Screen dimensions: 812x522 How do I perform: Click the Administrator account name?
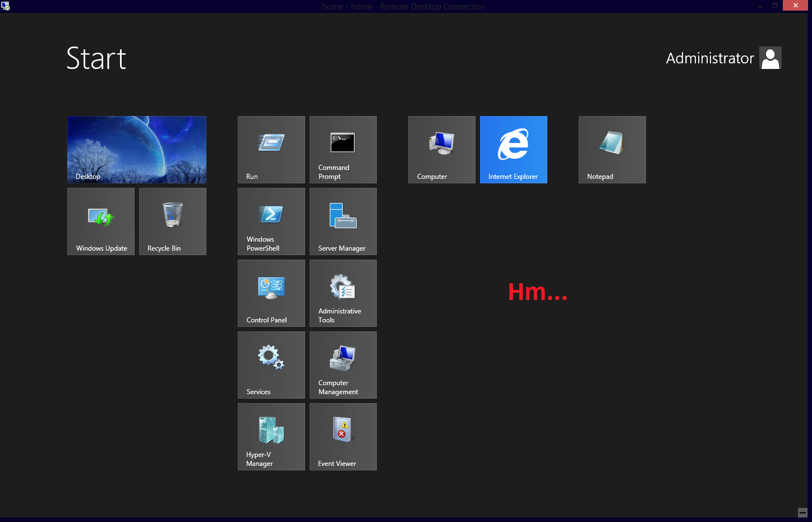(x=710, y=58)
